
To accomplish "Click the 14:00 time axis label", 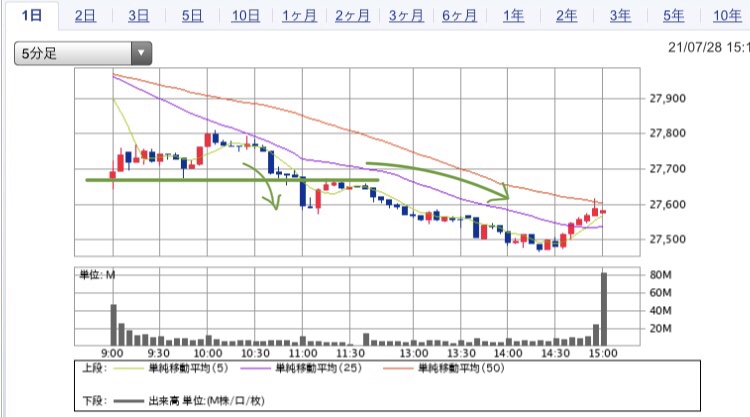I will [x=508, y=353].
